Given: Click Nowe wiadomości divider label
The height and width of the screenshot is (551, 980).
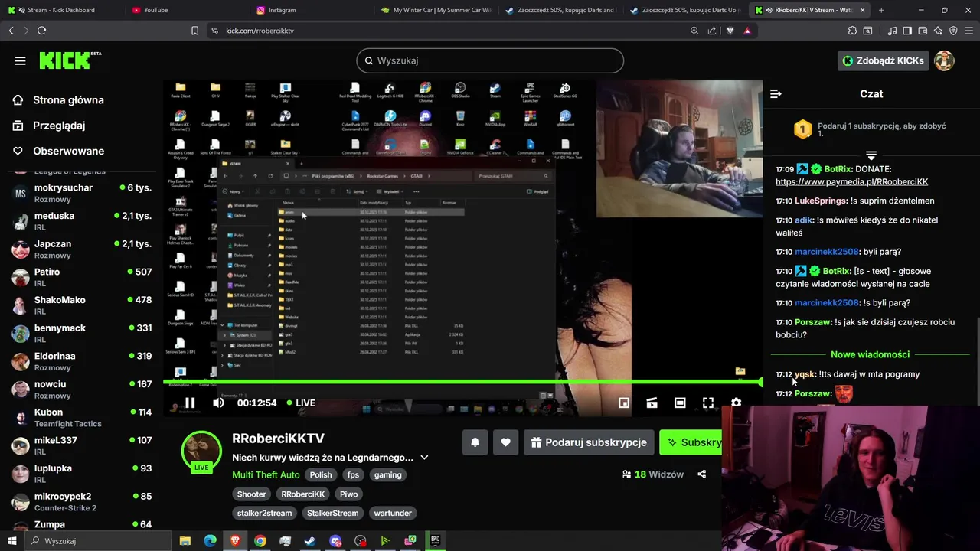Looking at the screenshot, I should tap(870, 355).
